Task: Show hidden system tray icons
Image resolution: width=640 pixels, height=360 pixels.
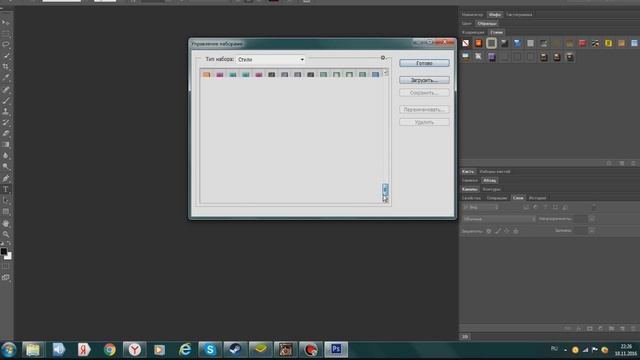Action: [565, 350]
